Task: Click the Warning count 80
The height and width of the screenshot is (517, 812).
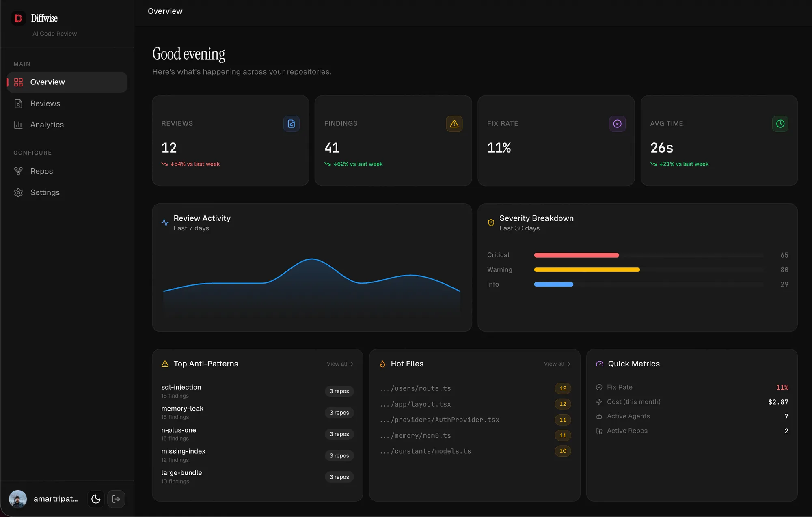Action: 784,270
